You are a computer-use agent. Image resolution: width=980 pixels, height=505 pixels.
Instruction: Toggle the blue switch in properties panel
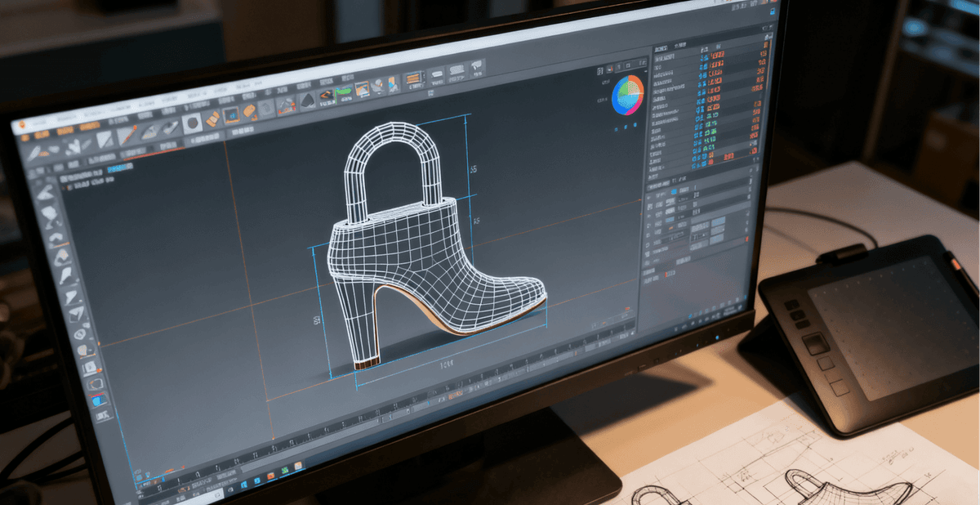click(675, 192)
